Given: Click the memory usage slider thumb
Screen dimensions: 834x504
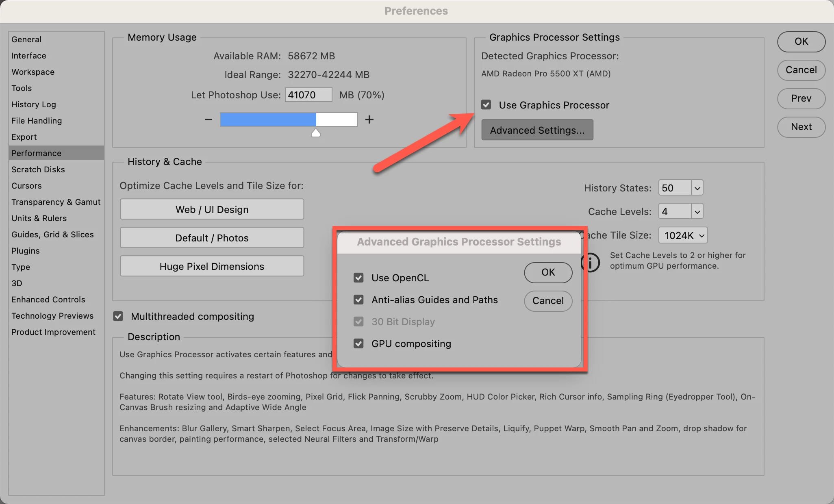Looking at the screenshot, I should [316, 133].
